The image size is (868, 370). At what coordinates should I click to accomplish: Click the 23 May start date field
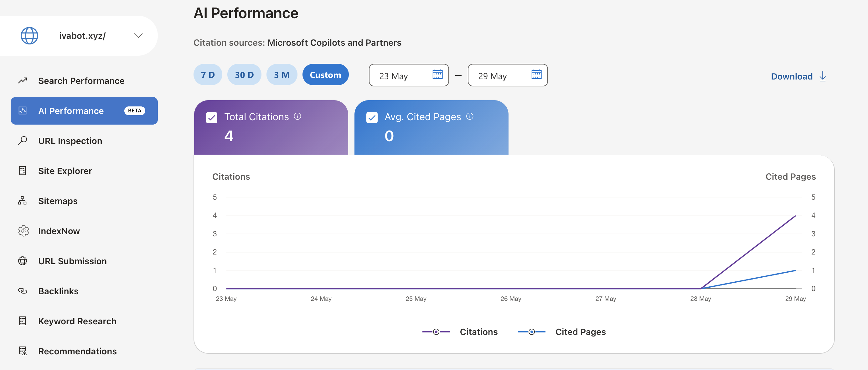[409, 75]
